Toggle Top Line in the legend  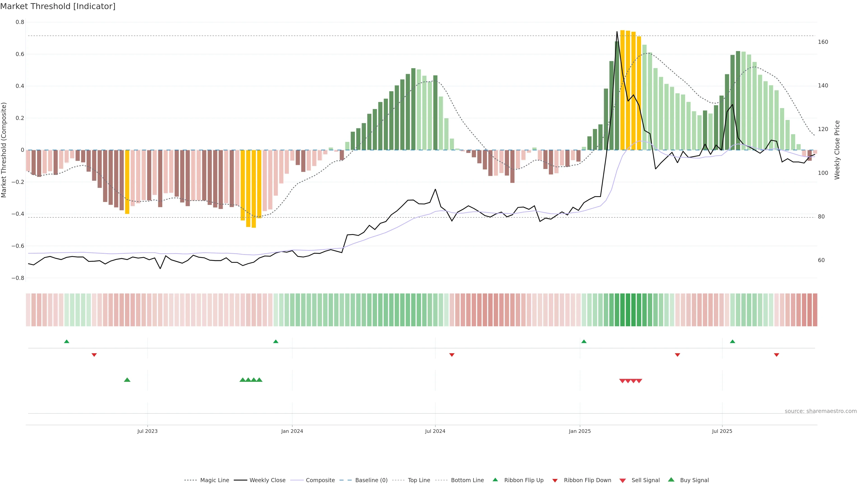point(419,480)
